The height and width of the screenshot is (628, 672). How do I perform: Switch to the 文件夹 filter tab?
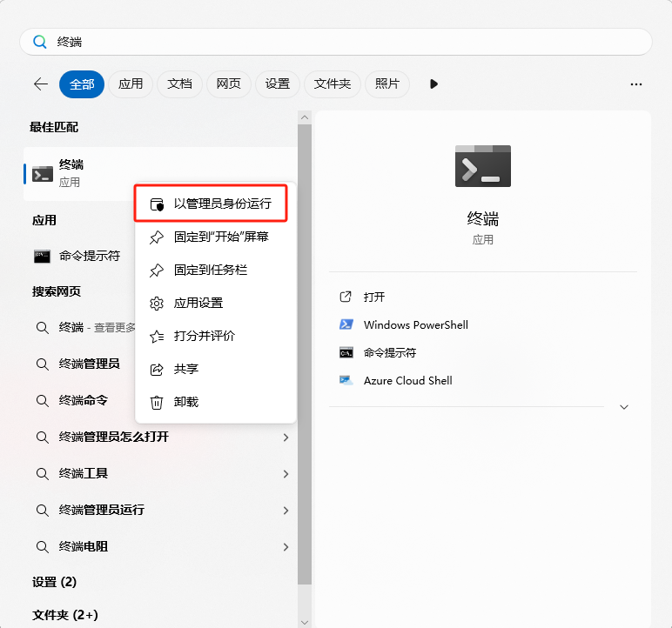point(333,84)
